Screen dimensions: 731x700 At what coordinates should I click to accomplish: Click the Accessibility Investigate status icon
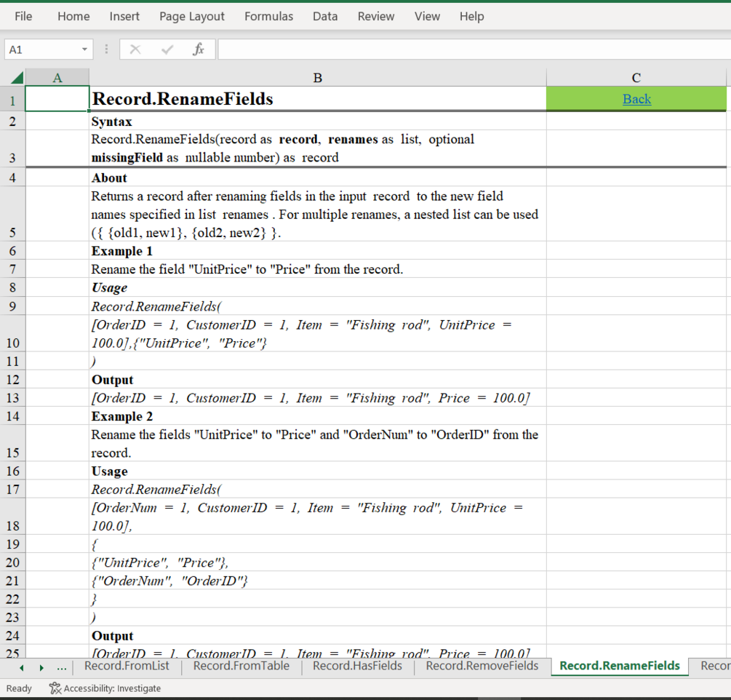pyautogui.click(x=55, y=688)
